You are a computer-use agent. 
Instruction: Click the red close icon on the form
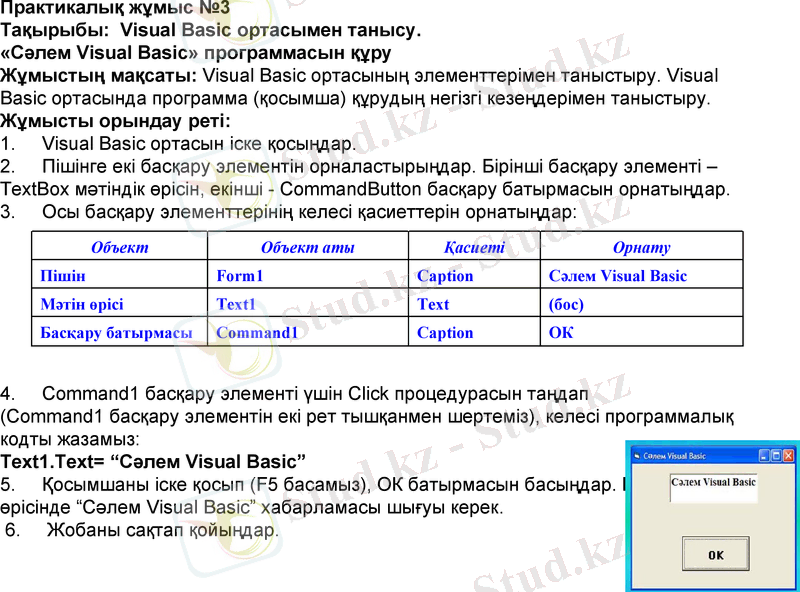point(787,456)
